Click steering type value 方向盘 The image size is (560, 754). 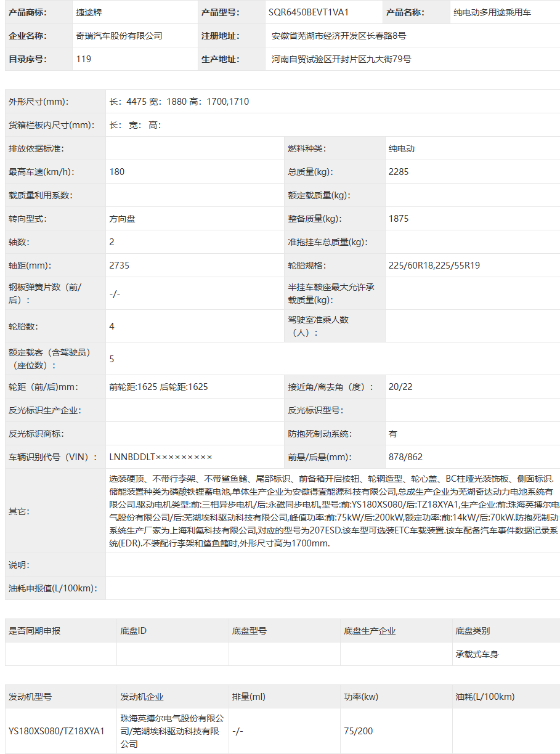coord(122,219)
